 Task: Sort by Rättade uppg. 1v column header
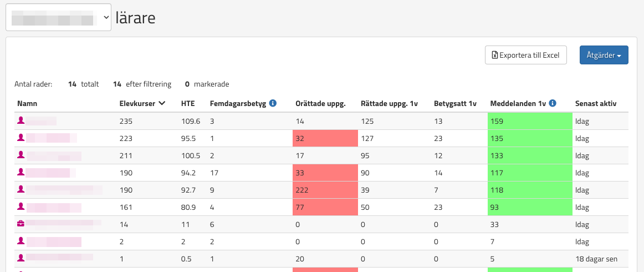(389, 104)
